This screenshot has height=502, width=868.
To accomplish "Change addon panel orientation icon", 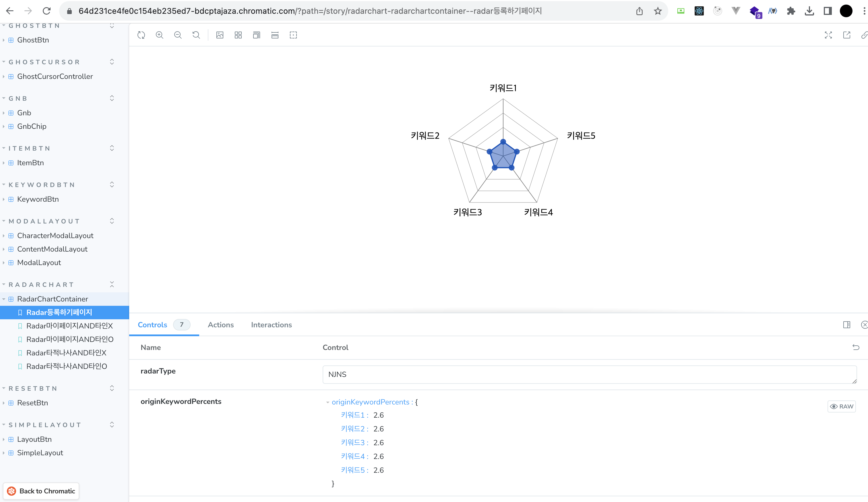I will [x=847, y=325].
